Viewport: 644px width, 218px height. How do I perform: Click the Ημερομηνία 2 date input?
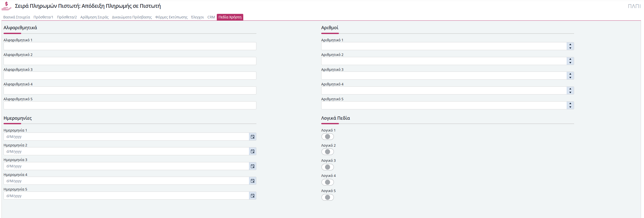click(x=126, y=151)
